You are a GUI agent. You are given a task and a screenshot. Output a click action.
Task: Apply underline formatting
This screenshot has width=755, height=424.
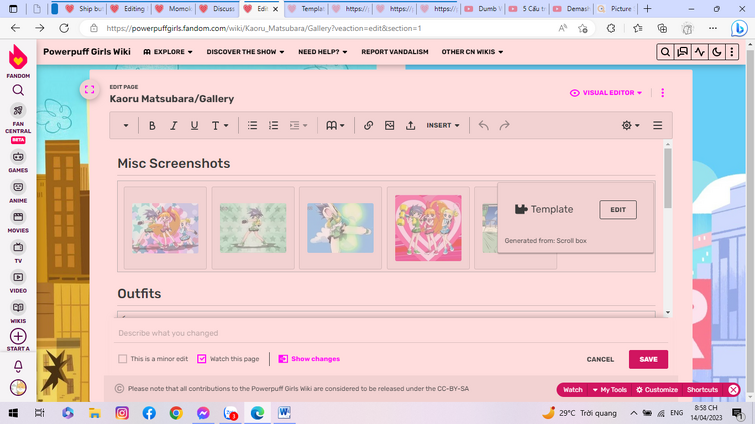(194, 126)
